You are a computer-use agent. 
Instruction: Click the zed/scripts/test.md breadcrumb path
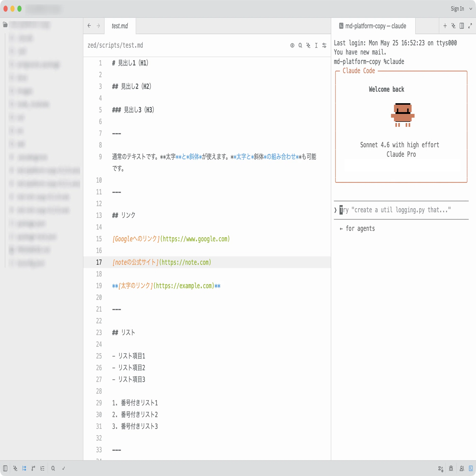pos(115,45)
